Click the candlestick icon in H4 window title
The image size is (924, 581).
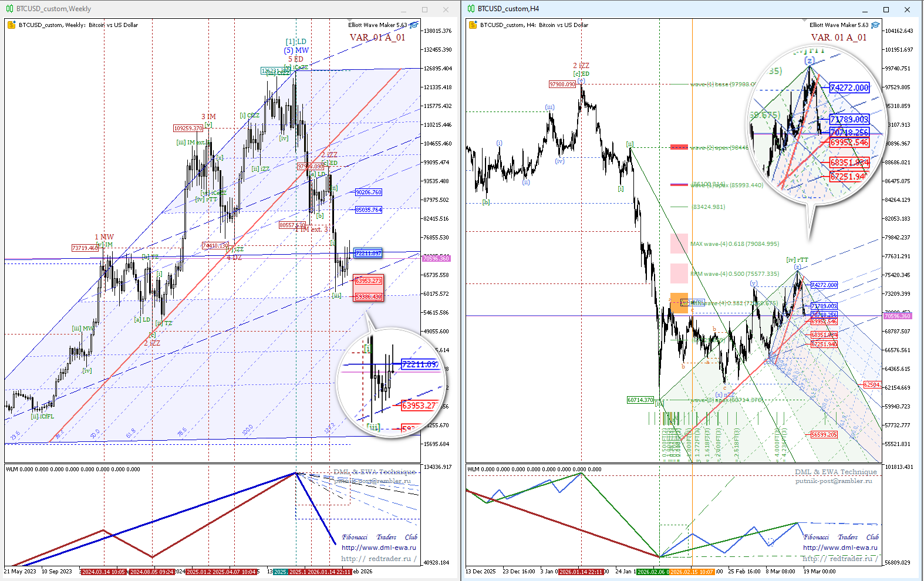tap(471, 9)
